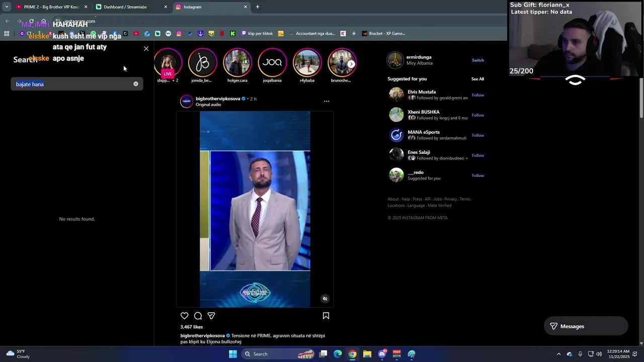Viewport: 644px width, 362px height.
Task: Follow __redo suggested account
Action: (477, 175)
